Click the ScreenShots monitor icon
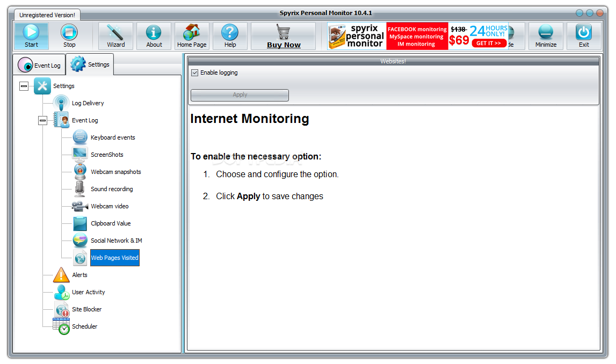Image resolution: width=616 pixels, height=364 pixels. coord(80,155)
